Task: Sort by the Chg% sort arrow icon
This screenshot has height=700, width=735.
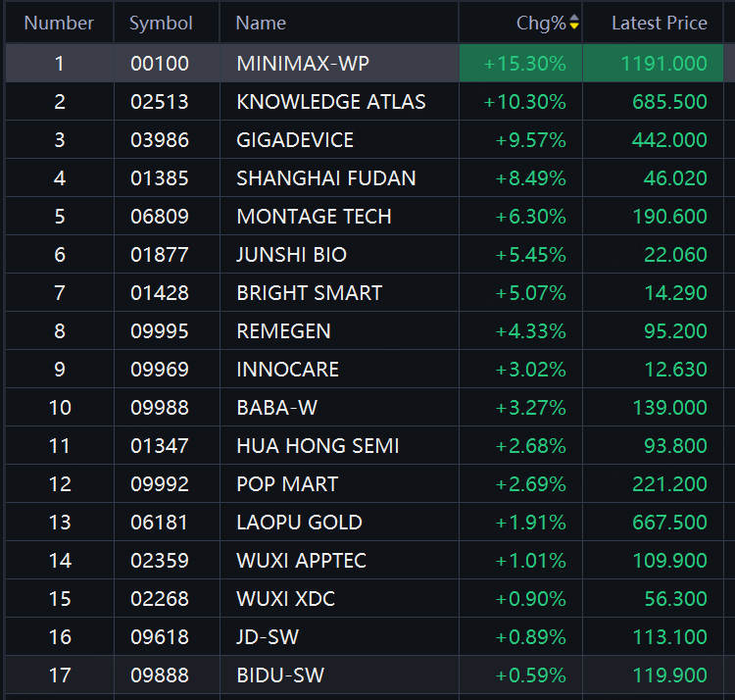Action: coord(573,22)
